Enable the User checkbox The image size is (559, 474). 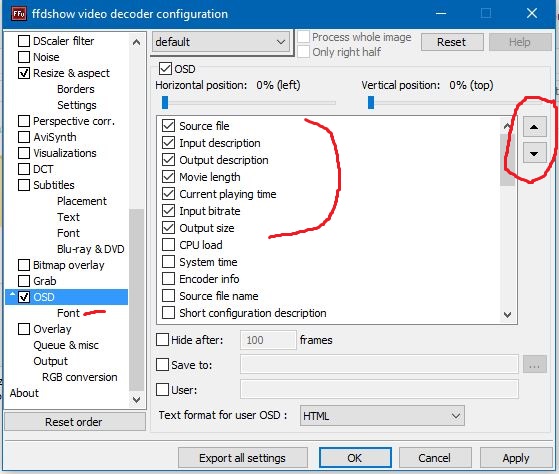163,390
